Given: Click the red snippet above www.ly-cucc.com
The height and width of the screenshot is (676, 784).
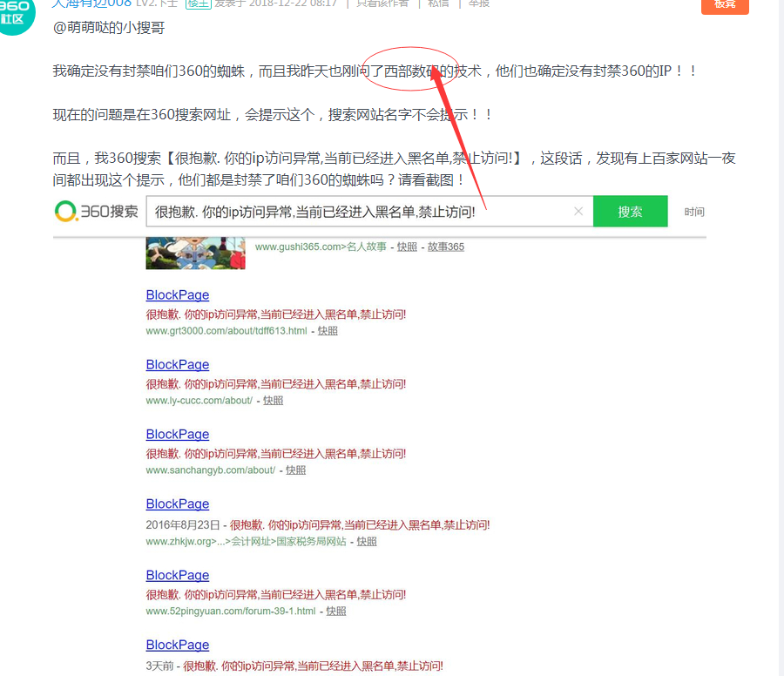Looking at the screenshot, I should [x=276, y=384].
